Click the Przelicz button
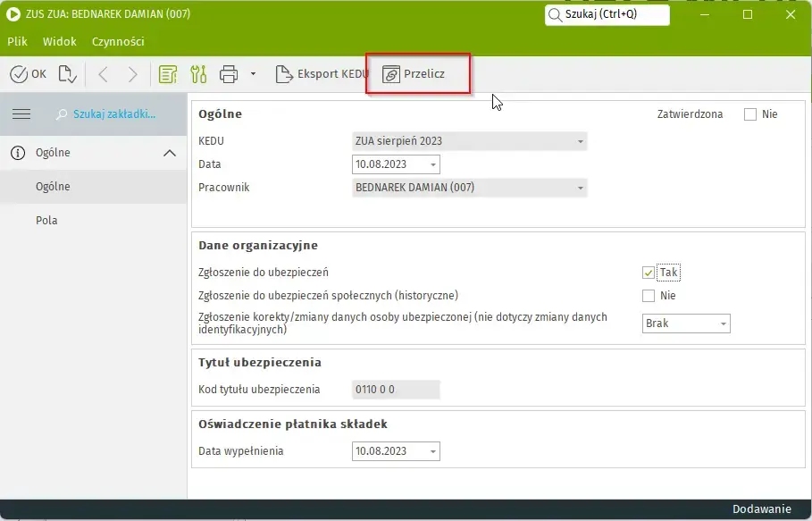Image resolution: width=812 pixels, height=521 pixels. [x=414, y=74]
